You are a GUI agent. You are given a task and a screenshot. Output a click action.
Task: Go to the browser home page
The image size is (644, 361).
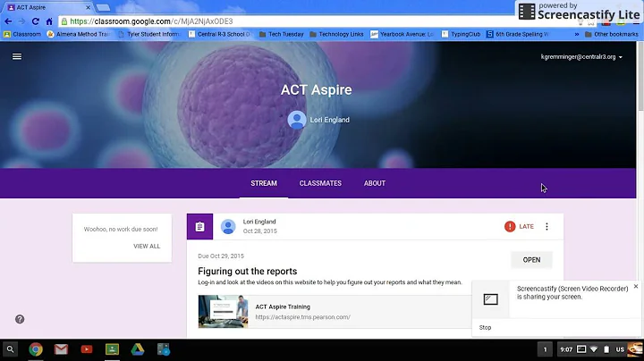tap(49, 21)
